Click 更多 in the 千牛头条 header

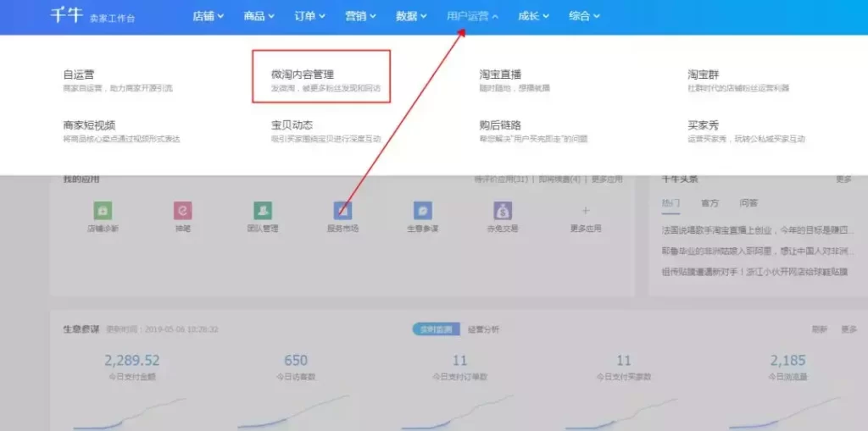pos(843,180)
